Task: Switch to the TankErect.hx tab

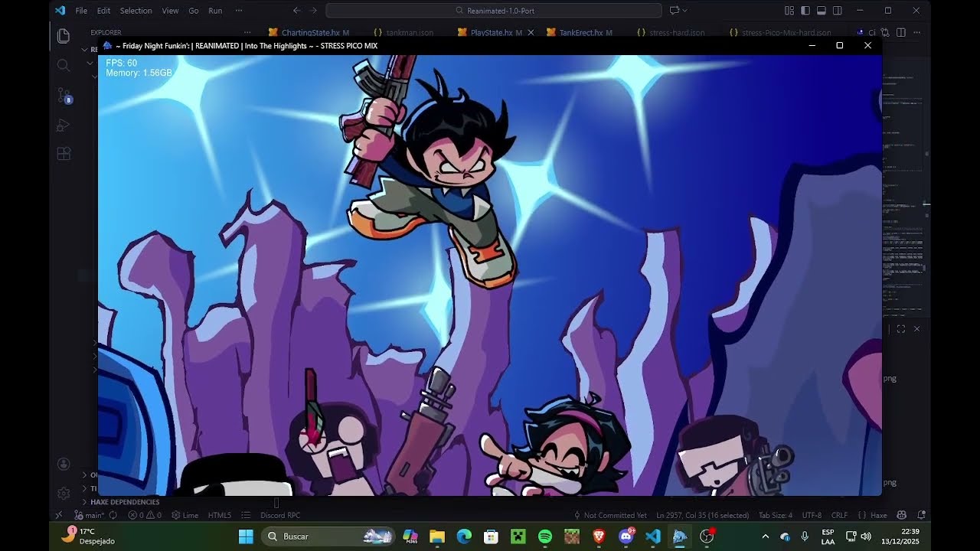Action: click(581, 33)
